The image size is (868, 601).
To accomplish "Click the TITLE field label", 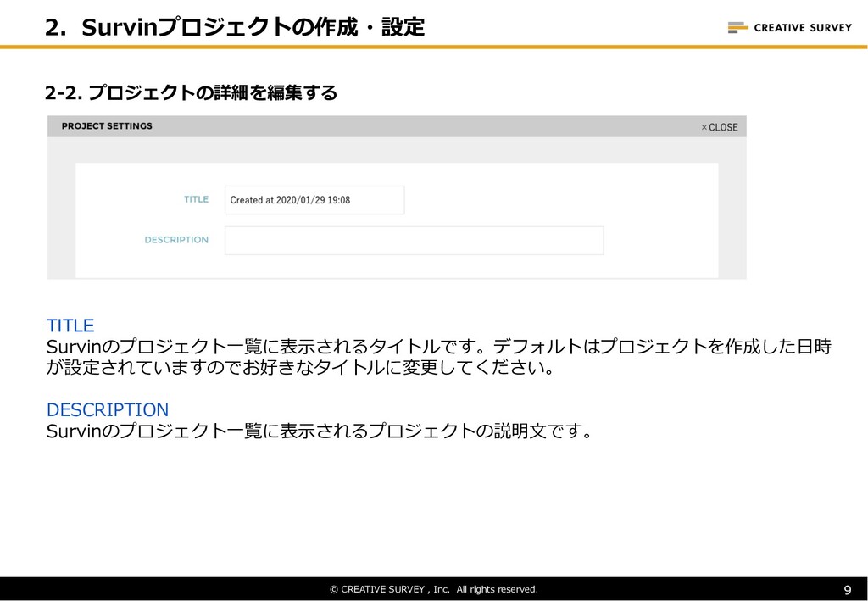I will pos(197,199).
